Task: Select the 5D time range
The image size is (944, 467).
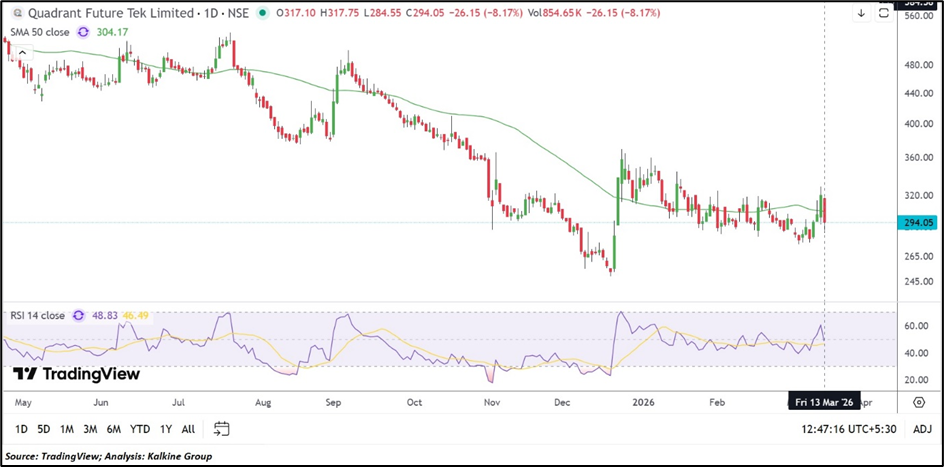Action: [x=43, y=429]
